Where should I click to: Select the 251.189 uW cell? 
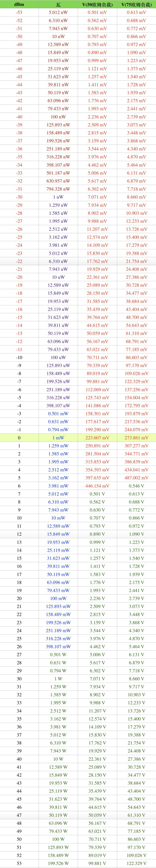58,390
